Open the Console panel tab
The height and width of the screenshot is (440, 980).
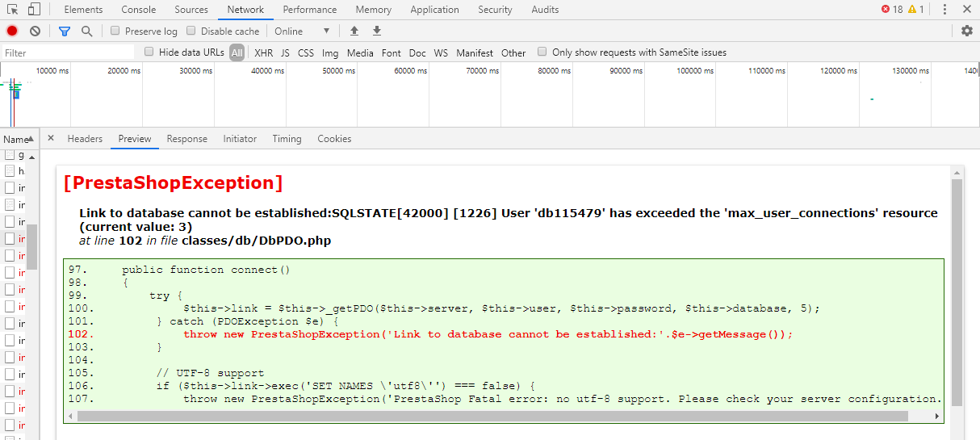coord(139,10)
